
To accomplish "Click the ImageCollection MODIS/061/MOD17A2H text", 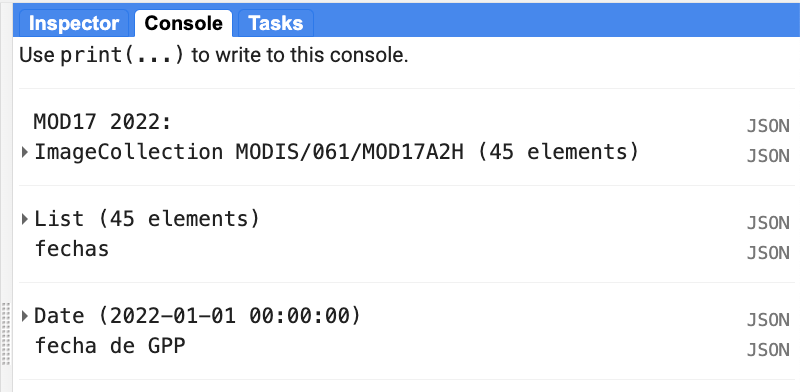I will click(x=336, y=152).
